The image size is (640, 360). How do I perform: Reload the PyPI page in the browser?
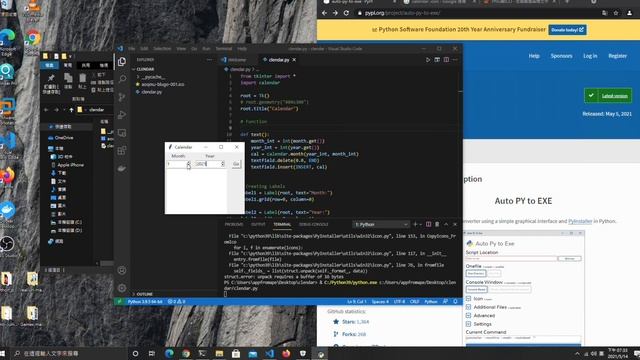[346, 13]
